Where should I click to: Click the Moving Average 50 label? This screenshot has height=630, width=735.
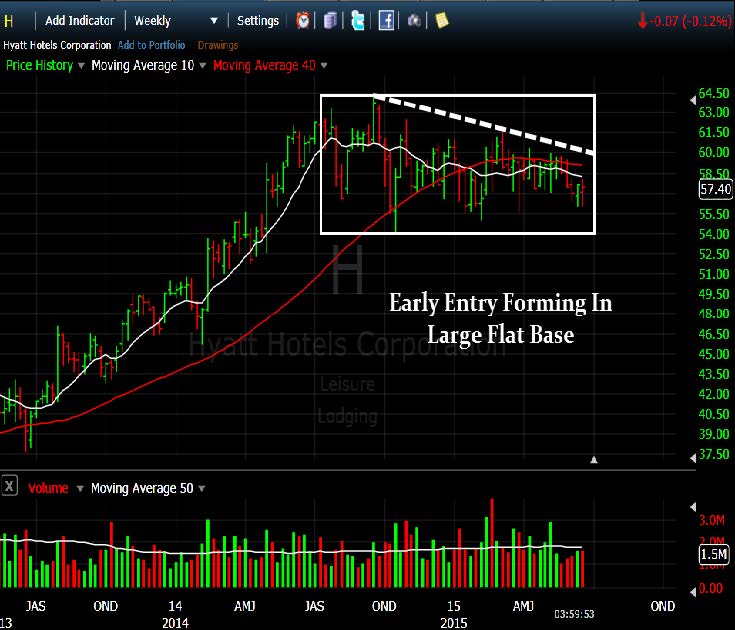point(142,488)
